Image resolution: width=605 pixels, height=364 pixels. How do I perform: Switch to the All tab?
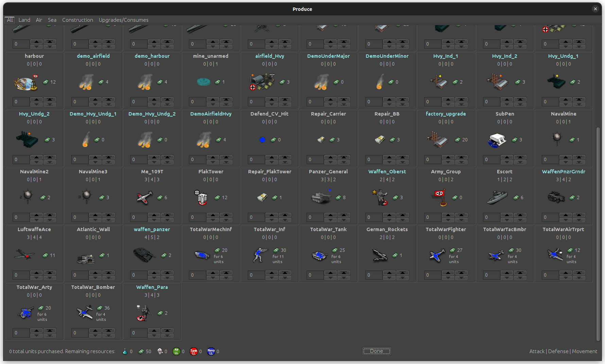[10, 20]
